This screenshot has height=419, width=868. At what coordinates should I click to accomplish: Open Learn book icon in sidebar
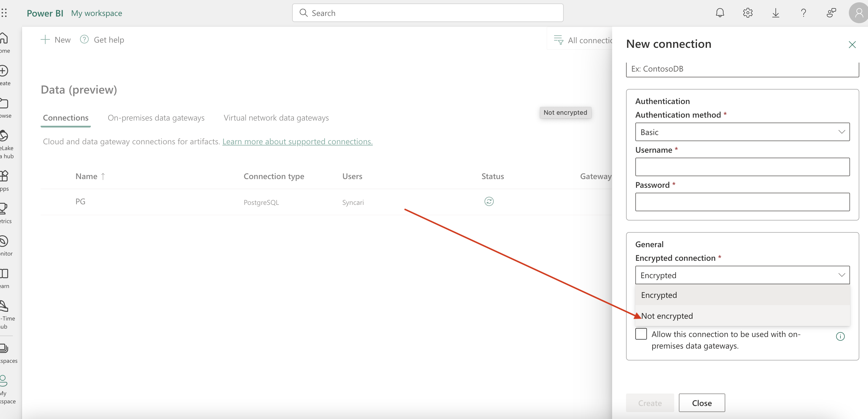(x=5, y=278)
